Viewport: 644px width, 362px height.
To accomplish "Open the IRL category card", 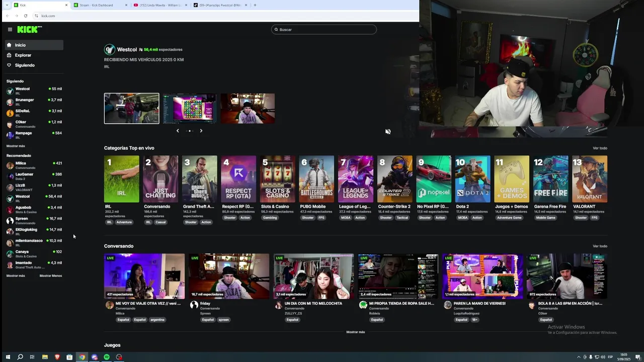I will pyautogui.click(x=122, y=179).
